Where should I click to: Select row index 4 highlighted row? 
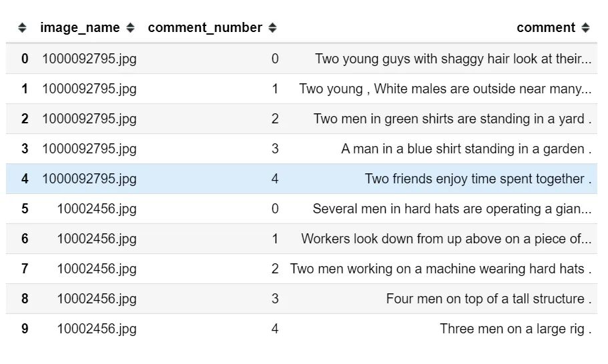(25, 179)
